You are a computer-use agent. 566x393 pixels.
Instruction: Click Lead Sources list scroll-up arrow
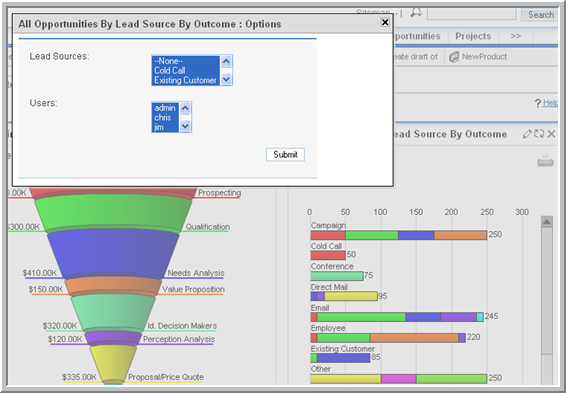226,61
